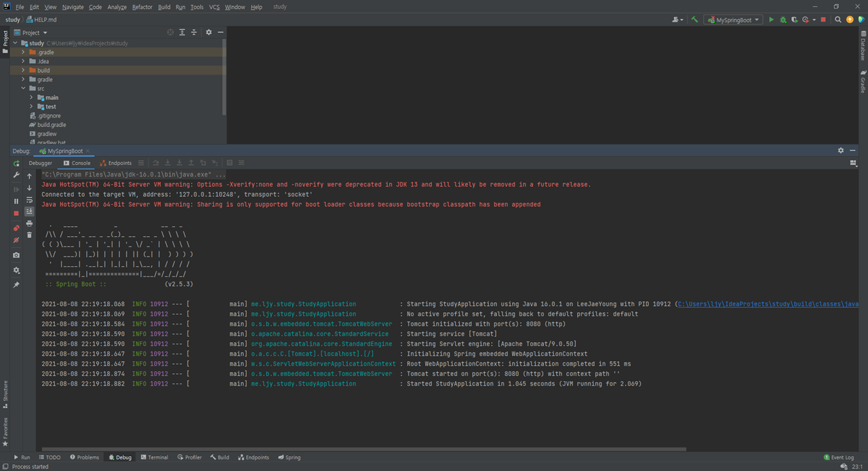Click Evaluate Expression calculator icon

point(229,163)
